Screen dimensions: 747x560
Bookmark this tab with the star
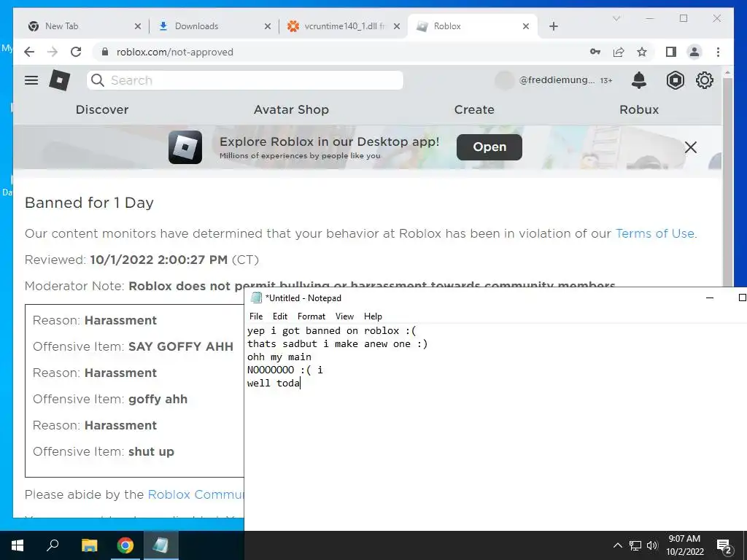[x=642, y=52]
